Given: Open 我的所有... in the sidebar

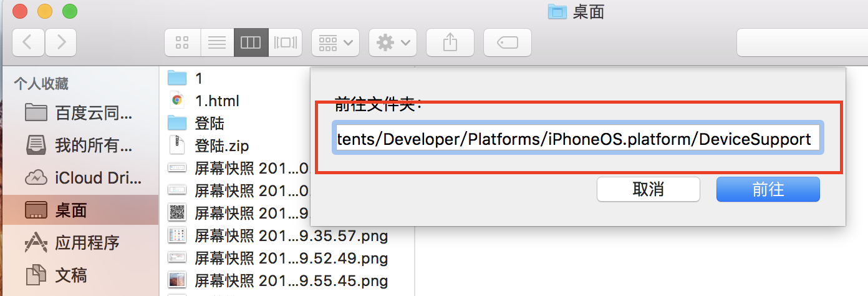Looking at the screenshot, I should click(x=80, y=146).
